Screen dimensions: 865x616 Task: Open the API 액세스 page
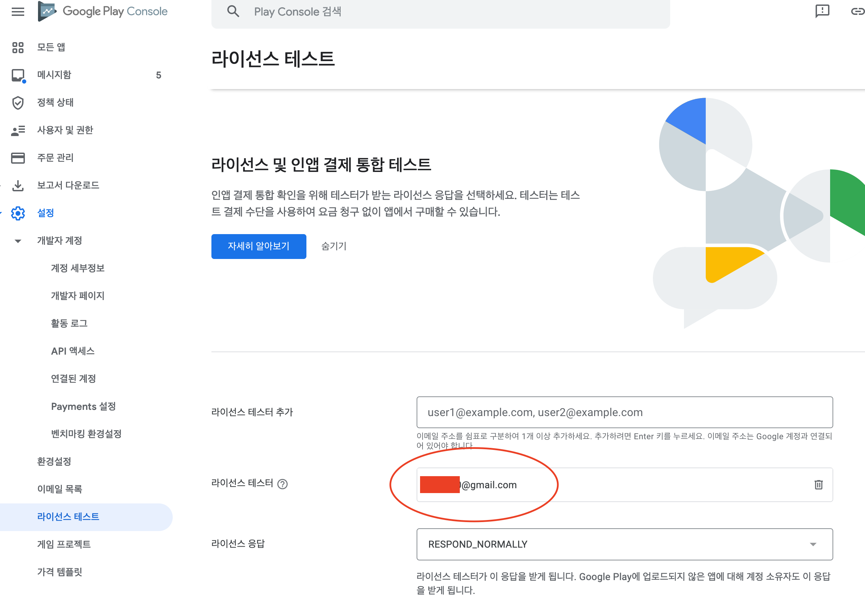[73, 351]
